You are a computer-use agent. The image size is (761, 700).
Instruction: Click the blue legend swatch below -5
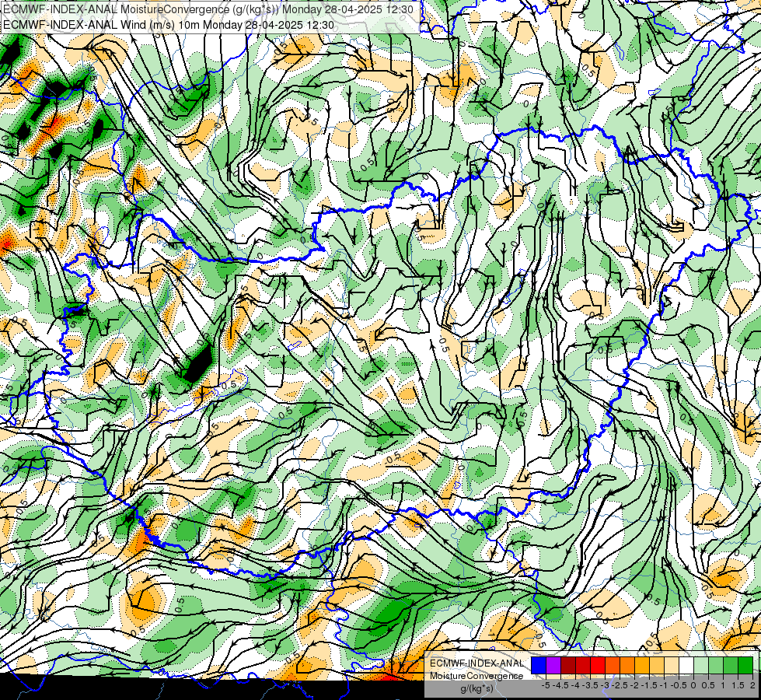point(539,666)
